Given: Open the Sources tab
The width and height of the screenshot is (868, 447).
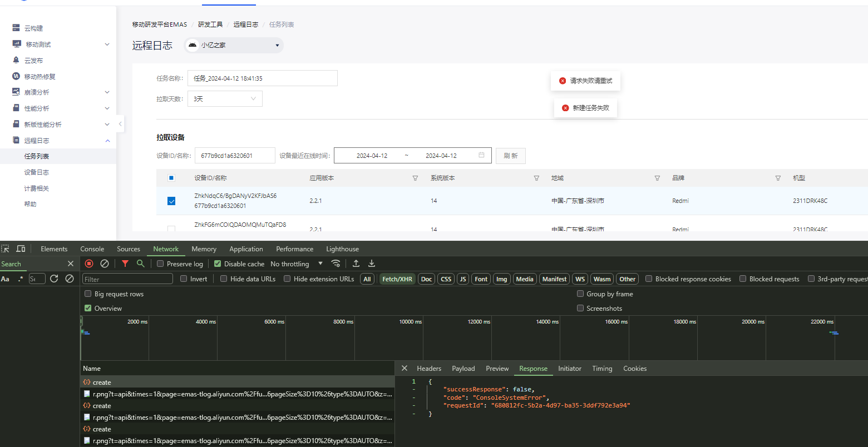Looking at the screenshot, I should point(129,249).
